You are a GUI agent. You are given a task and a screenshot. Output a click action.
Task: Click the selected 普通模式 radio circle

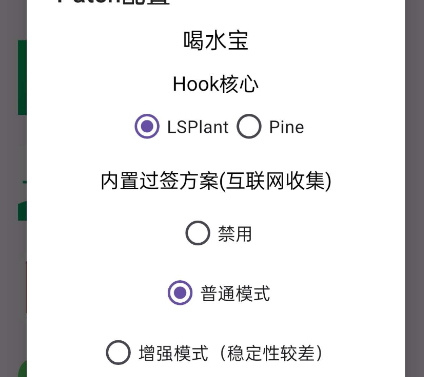pos(180,293)
